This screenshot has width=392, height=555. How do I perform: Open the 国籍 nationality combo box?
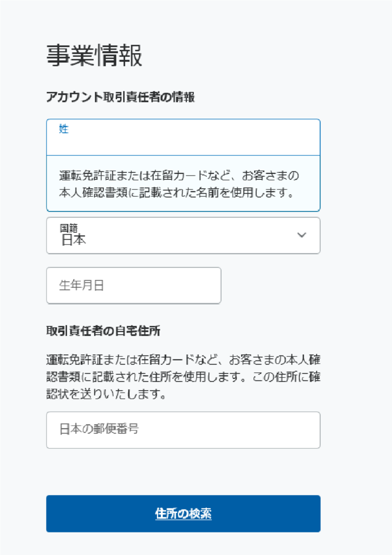183,235
